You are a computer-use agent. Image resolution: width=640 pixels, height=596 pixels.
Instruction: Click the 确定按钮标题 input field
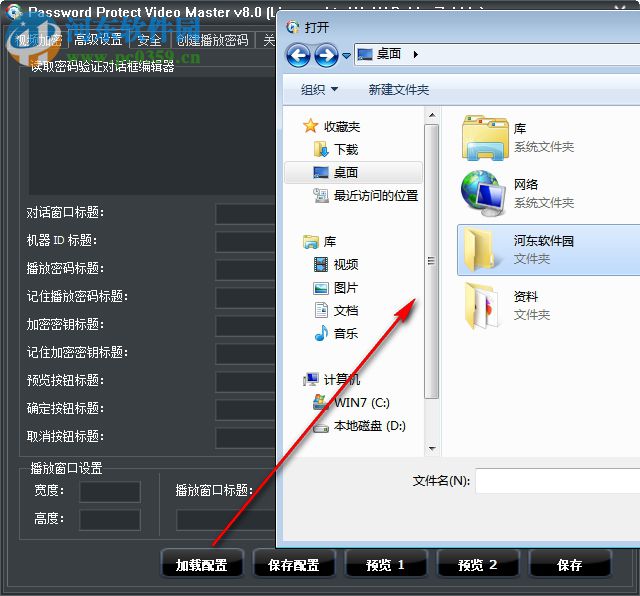click(246, 410)
